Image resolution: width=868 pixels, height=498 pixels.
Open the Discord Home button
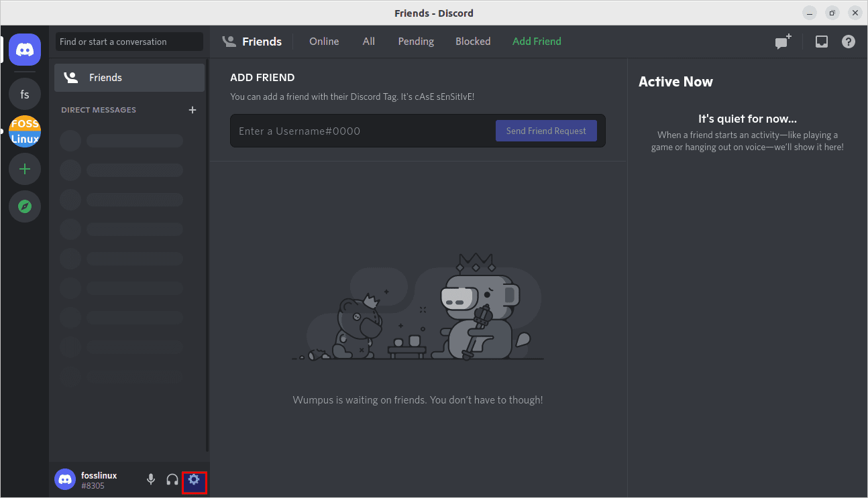coord(25,50)
